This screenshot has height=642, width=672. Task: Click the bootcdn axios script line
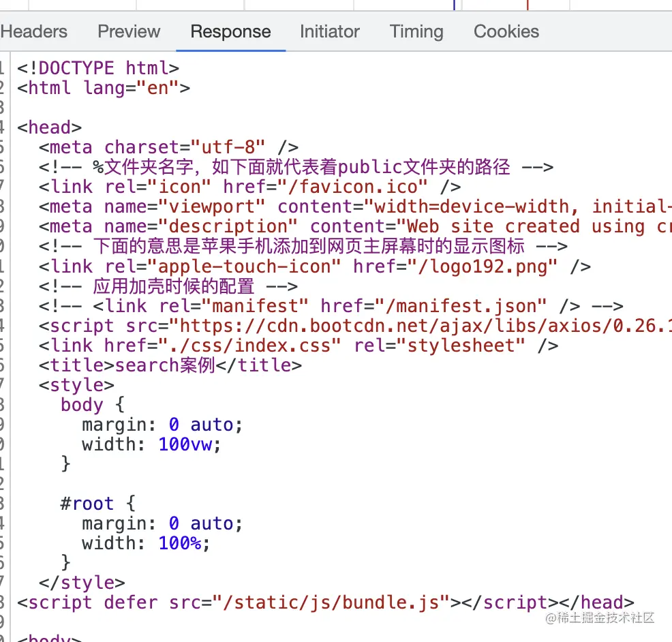pyautogui.click(x=355, y=325)
